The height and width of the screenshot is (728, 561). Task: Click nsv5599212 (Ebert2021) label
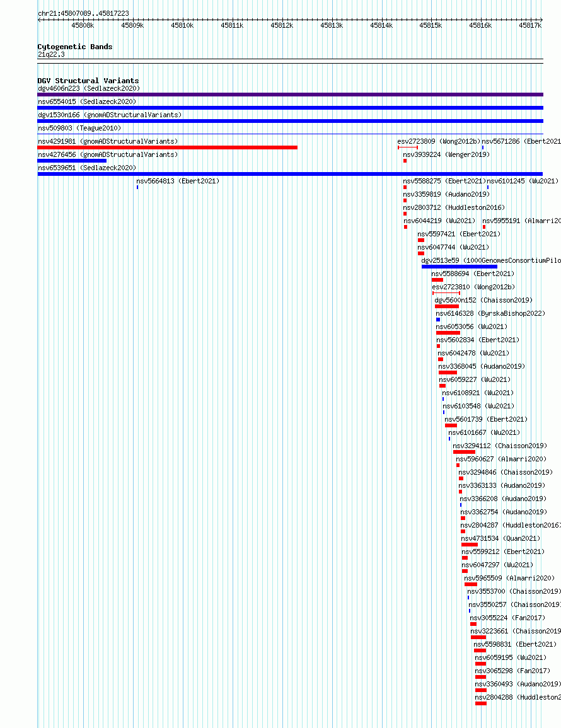click(x=503, y=552)
